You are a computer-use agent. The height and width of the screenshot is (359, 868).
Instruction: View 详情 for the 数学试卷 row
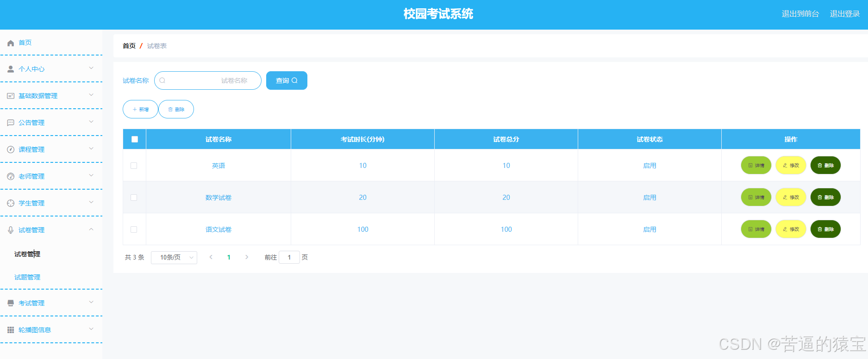[x=756, y=197]
